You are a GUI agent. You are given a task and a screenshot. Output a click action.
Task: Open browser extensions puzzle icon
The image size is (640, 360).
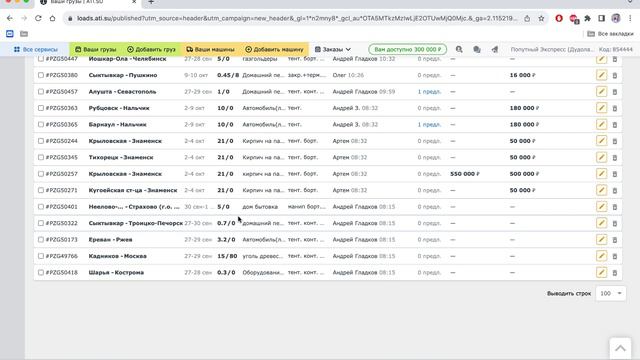587,18
